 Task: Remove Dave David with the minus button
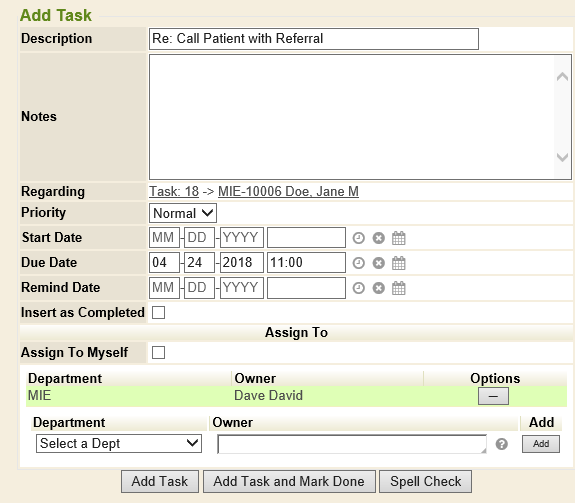(x=493, y=396)
